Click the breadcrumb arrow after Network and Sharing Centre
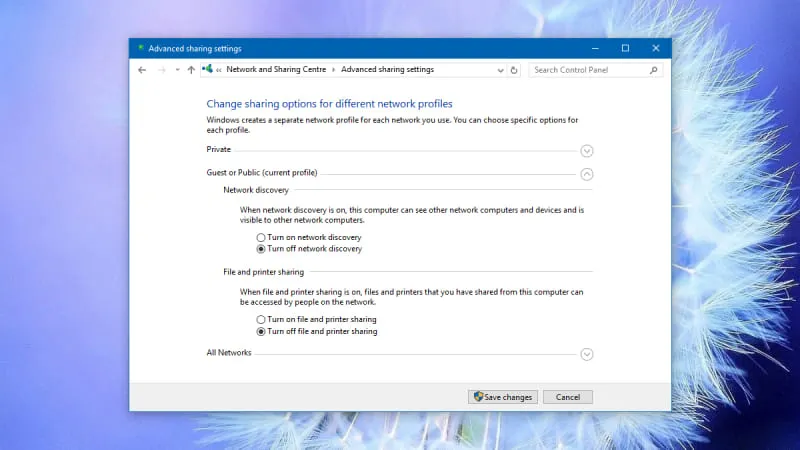The width and height of the screenshot is (800, 450). [333, 70]
